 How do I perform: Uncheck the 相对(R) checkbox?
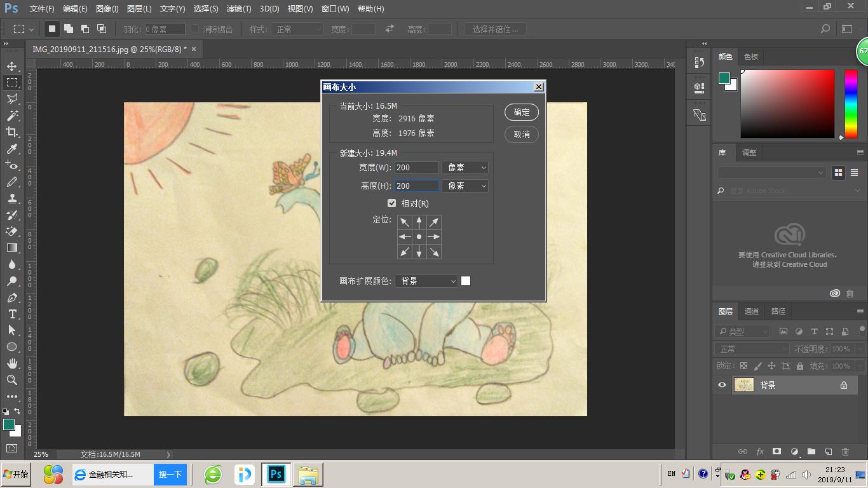coord(392,203)
